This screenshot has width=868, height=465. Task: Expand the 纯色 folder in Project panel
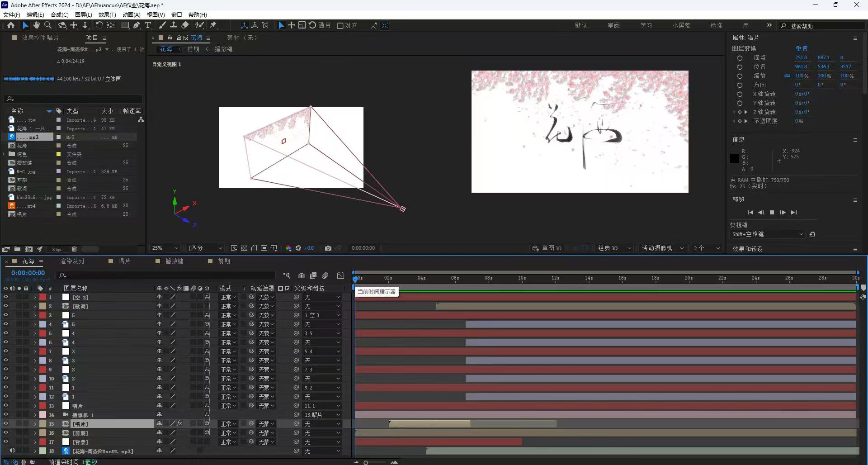(4, 154)
